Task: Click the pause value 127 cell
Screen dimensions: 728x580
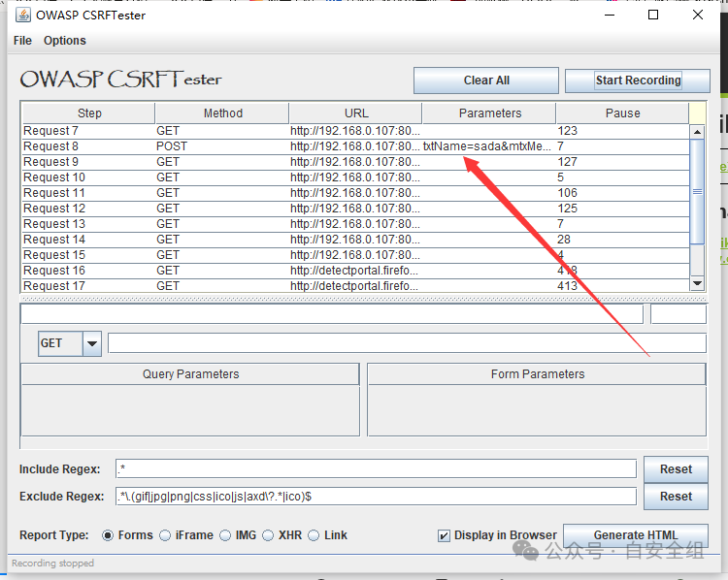Action: click(622, 162)
